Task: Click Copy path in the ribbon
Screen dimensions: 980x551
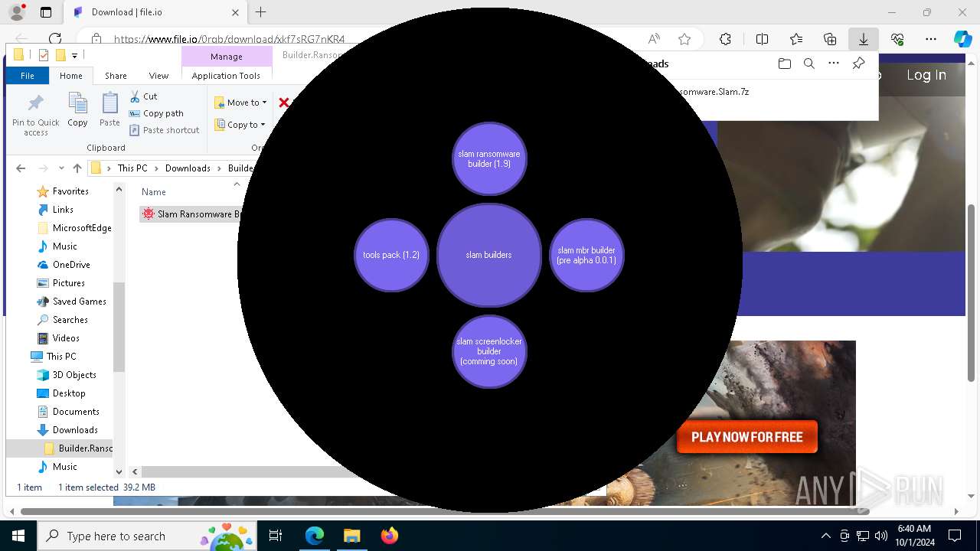Action: (x=156, y=113)
